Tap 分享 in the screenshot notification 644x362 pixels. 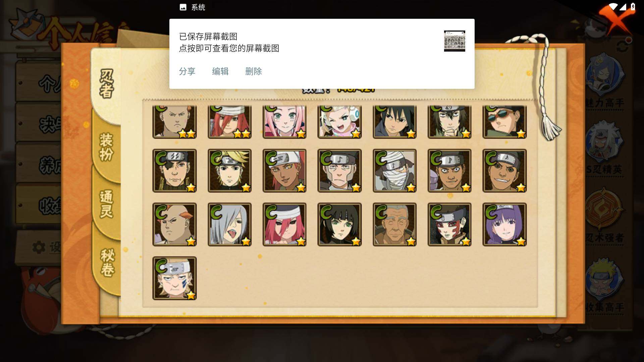tap(187, 71)
